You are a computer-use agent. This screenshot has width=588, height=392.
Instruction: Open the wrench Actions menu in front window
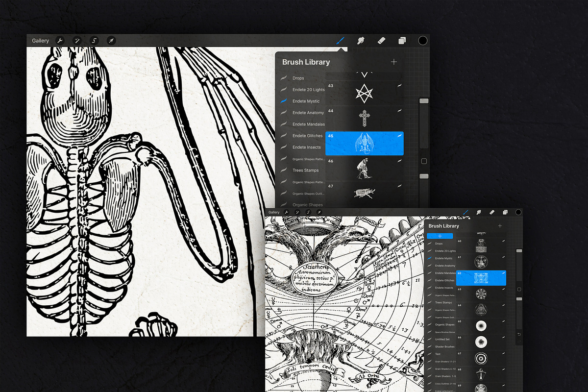click(x=287, y=212)
